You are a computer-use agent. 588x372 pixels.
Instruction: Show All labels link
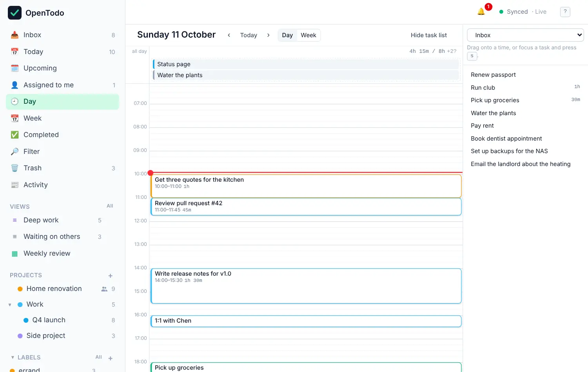(98, 357)
